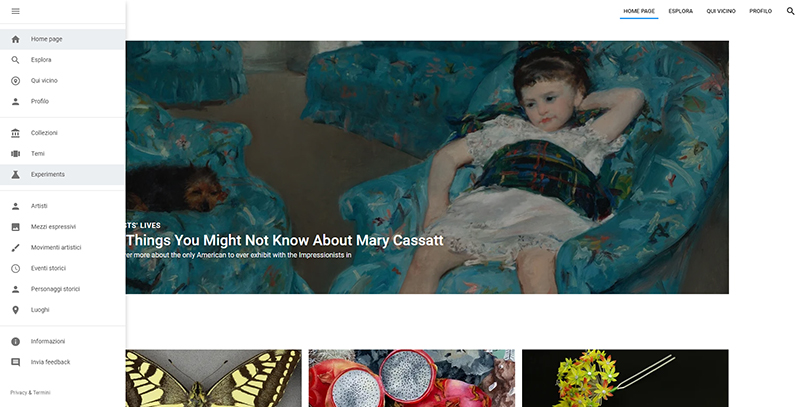Open Experiments flask icon
Viewport: 800px width, 407px height.
point(15,174)
